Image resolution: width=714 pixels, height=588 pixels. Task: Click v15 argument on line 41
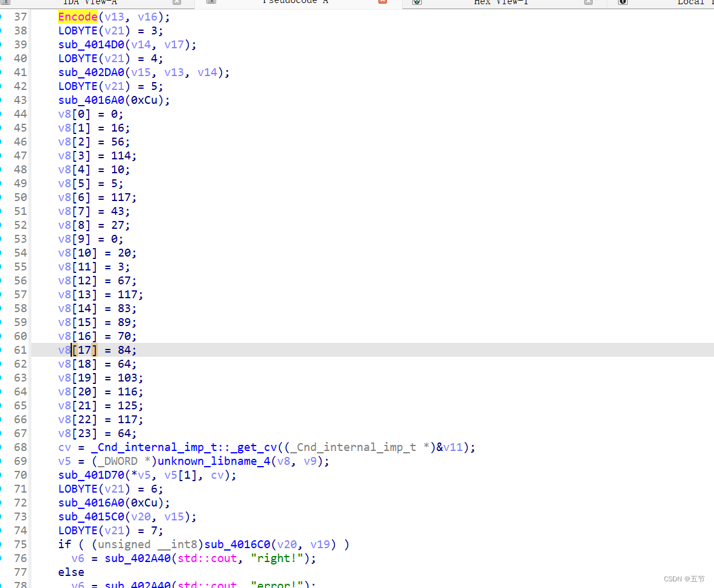coord(141,72)
